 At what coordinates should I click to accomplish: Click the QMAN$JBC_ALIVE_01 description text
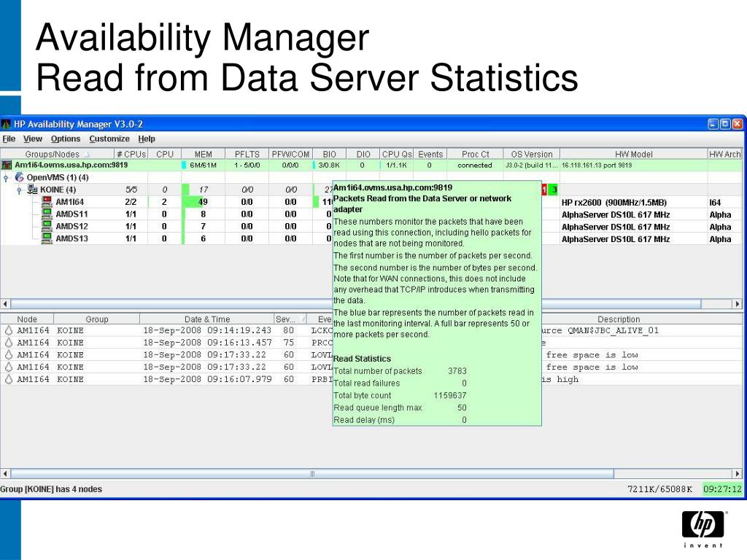(x=613, y=330)
